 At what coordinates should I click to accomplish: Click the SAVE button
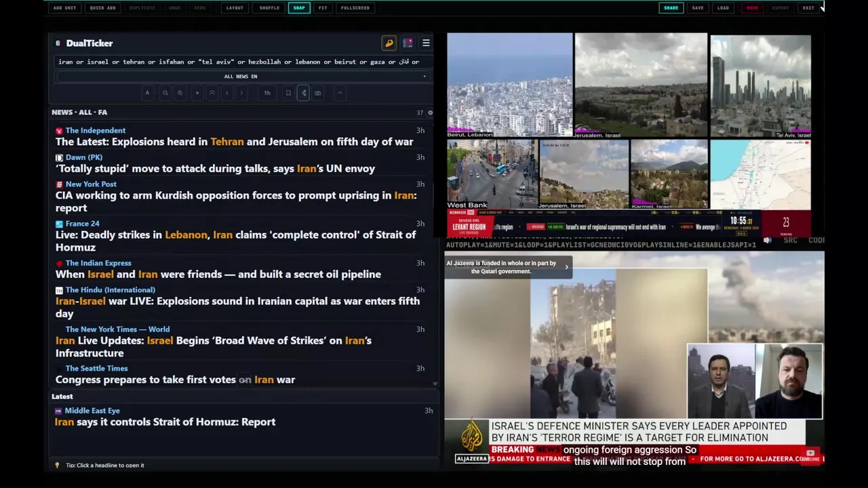point(698,8)
